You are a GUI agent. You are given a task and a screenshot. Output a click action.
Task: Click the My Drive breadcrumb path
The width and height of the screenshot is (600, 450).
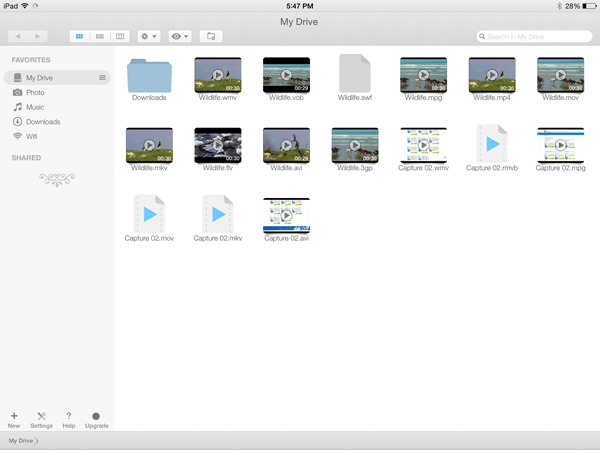coord(19,440)
